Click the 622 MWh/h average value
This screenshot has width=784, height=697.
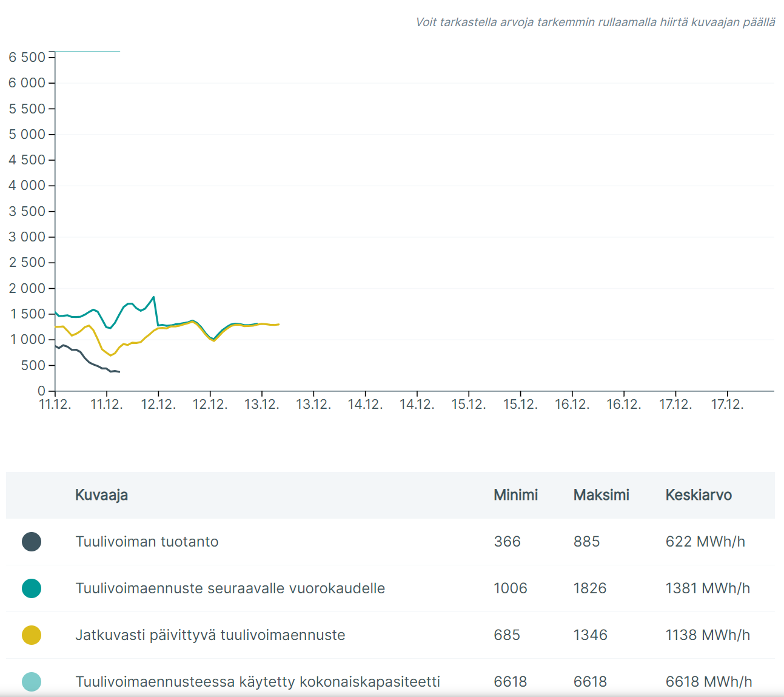705,542
